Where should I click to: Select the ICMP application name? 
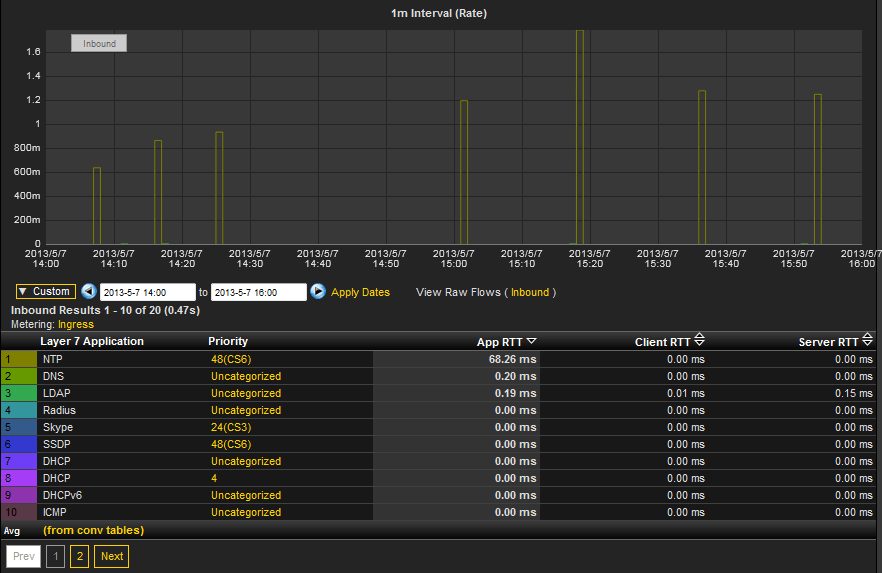pos(55,512)
